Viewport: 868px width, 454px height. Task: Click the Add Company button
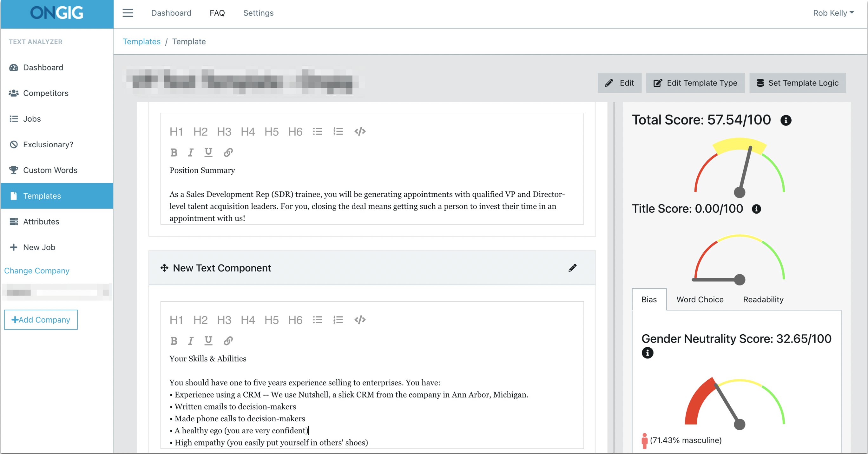[40, 319]
